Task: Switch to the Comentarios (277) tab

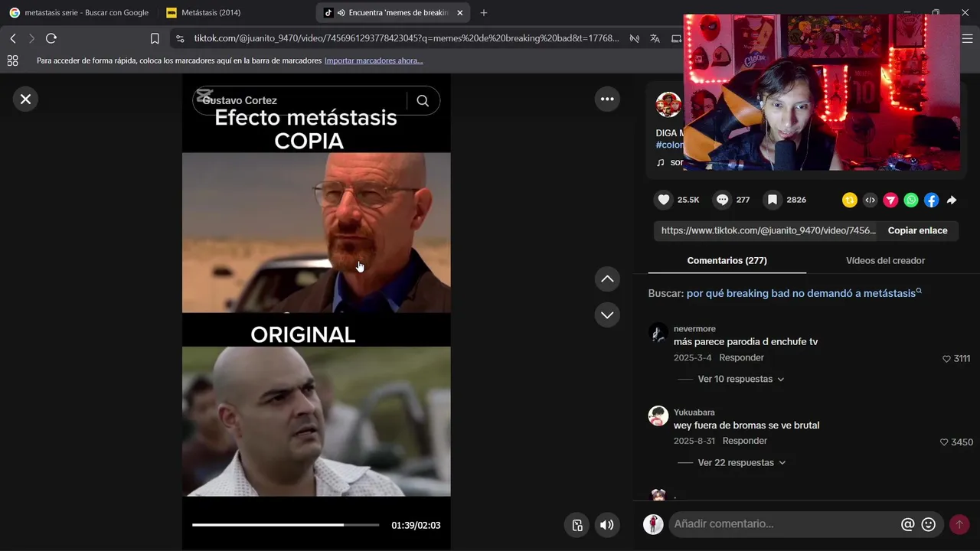Action: tap(727, 261)
